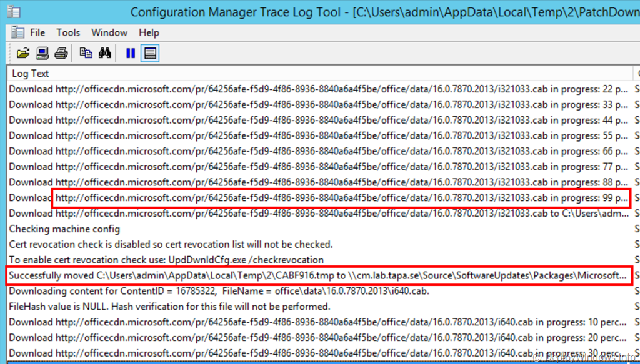The height and width of the screenshot is (364, 640).
Task: Open the File menu
Action: point(37,32)
